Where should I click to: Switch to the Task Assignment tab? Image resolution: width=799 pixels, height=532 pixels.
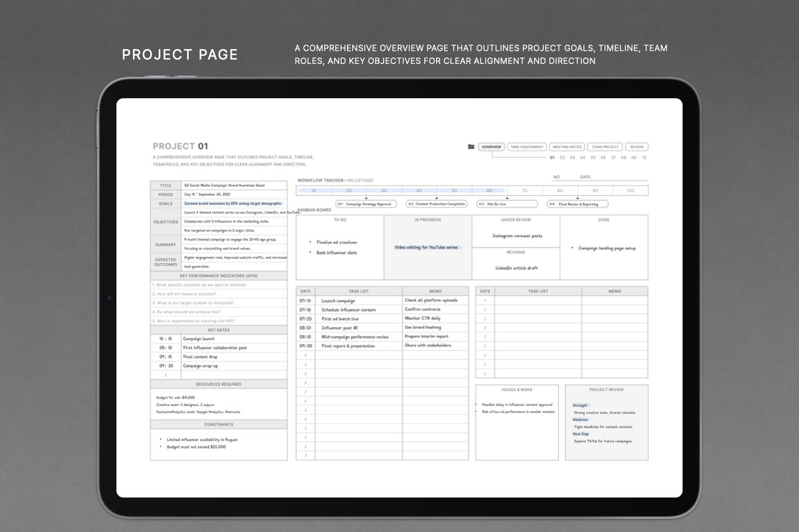point(527,147)
